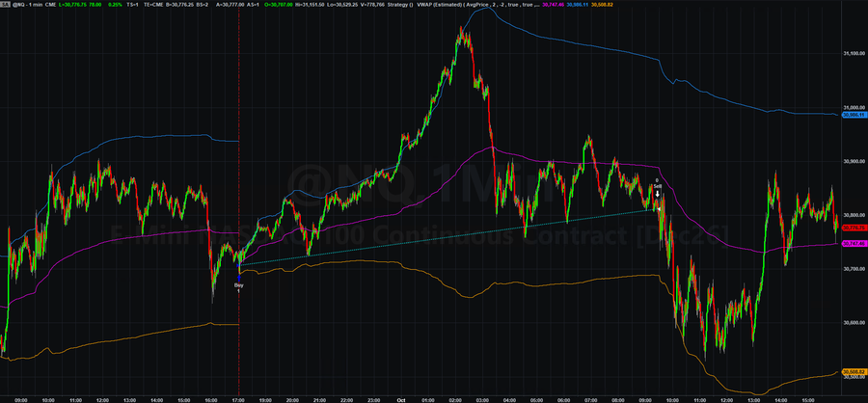Click the CME exchange label after the symbol
Viewport: 868px width, 403px height.
point(50,5)
